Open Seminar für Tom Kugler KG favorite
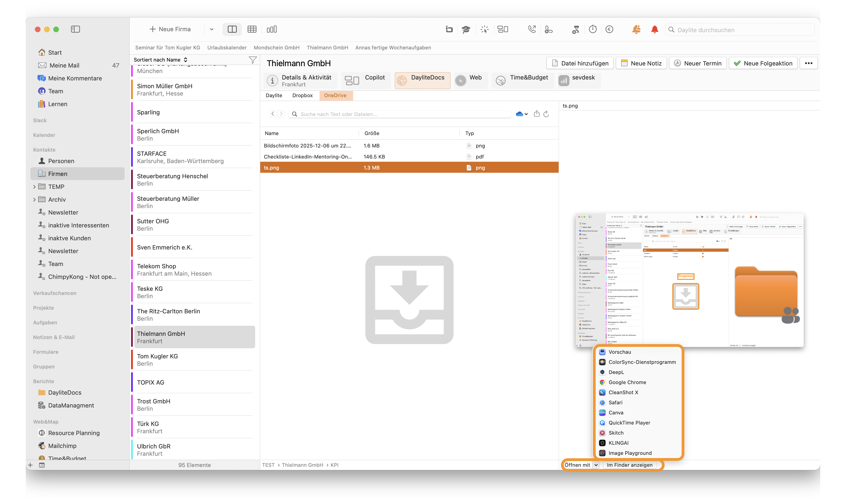Screen dimensions: 846x504 (x=168, y=48)
